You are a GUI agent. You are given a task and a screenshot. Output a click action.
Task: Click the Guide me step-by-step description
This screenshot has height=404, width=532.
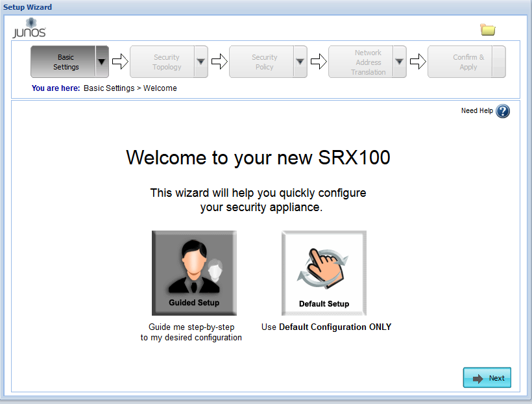point(191,333)
